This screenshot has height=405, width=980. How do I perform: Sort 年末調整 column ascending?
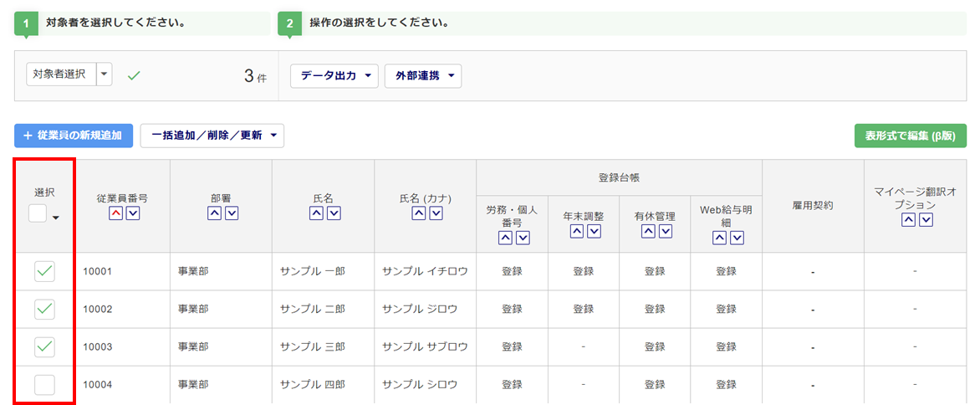click(576, 232)
